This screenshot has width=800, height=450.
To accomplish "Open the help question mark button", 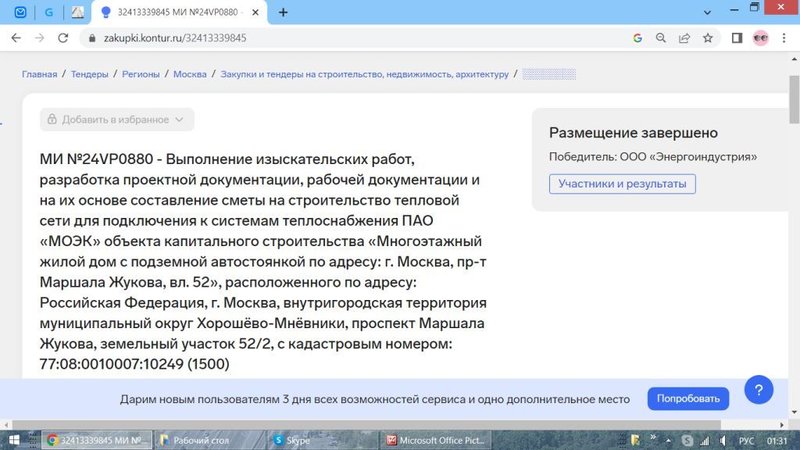I will (x=759, y=390).
